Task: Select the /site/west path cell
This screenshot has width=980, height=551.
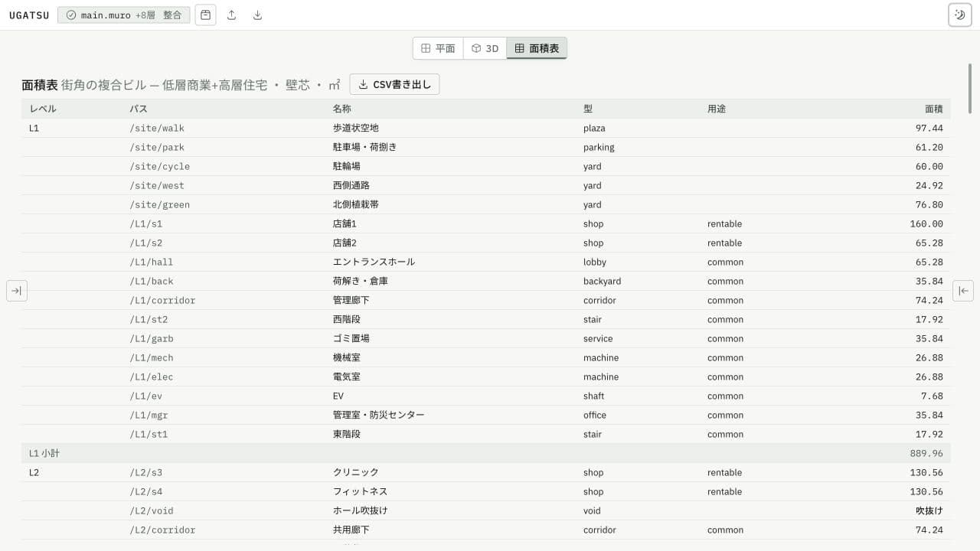Action: click(157, 185)
